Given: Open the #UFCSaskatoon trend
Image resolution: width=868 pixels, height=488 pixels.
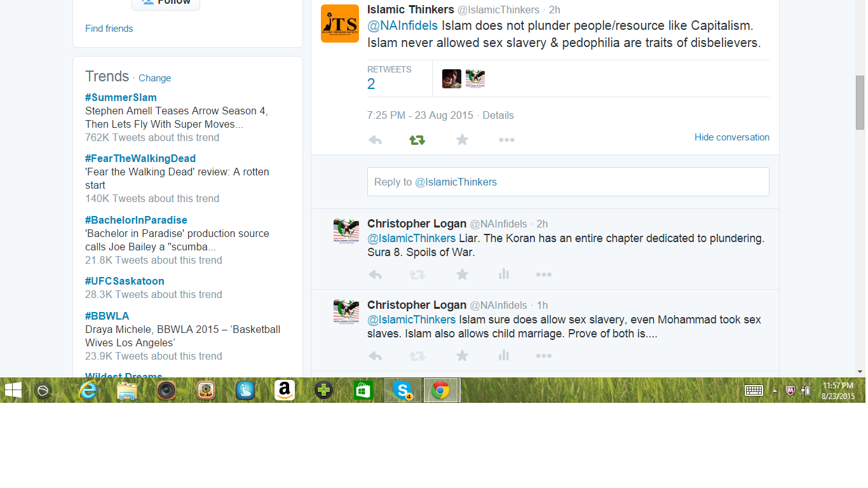Looking at the screenshot, I should click(x=125, y=281).
